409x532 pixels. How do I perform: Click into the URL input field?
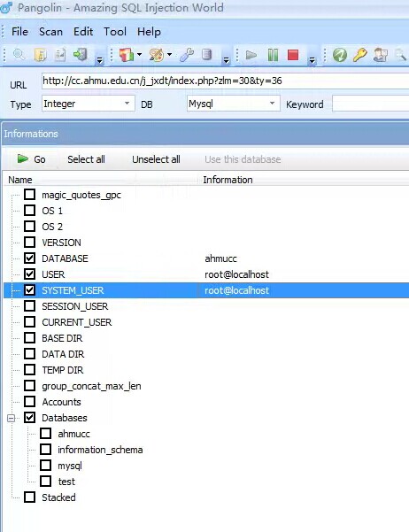225,81
